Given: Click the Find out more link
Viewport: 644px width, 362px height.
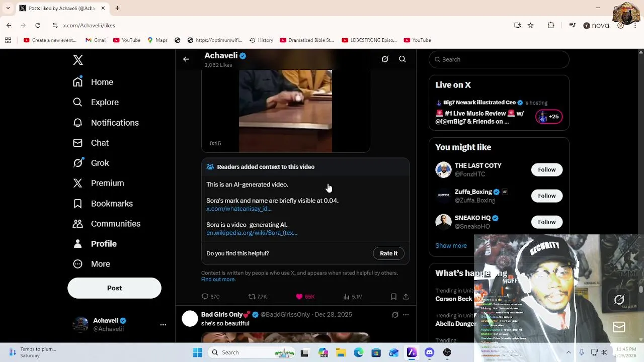Looking at the screenshot, I should 218,280.
